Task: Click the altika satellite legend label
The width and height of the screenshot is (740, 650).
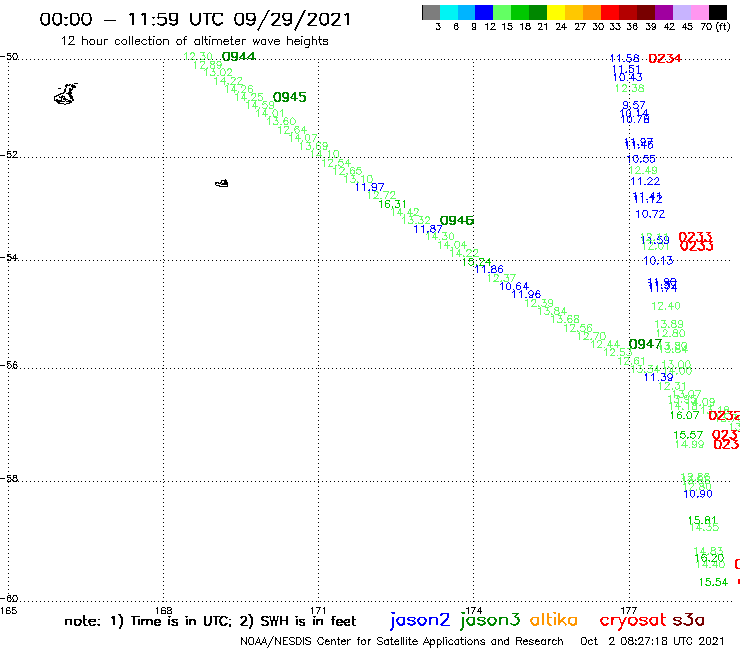Action: click(x=554, y=619)
